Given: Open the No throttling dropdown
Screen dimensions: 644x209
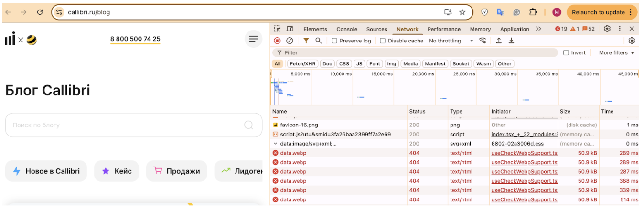Looking at the screenshot, I should point(451,41).
